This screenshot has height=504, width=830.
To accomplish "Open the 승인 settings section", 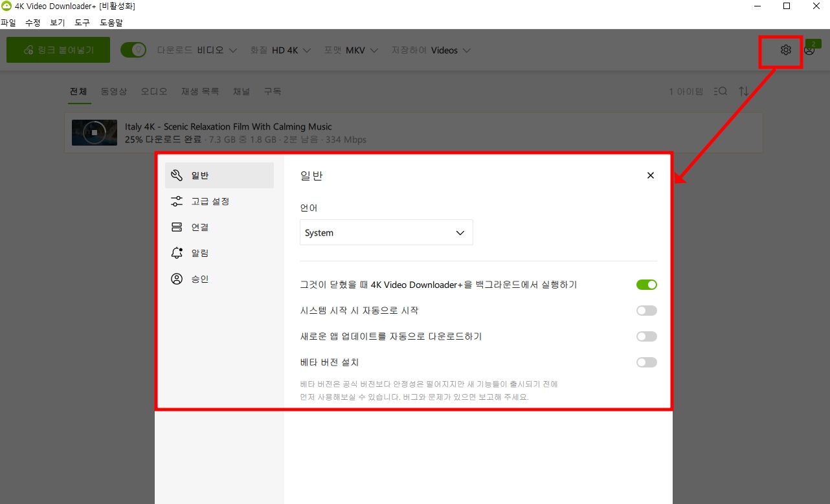I will [199, 278].
